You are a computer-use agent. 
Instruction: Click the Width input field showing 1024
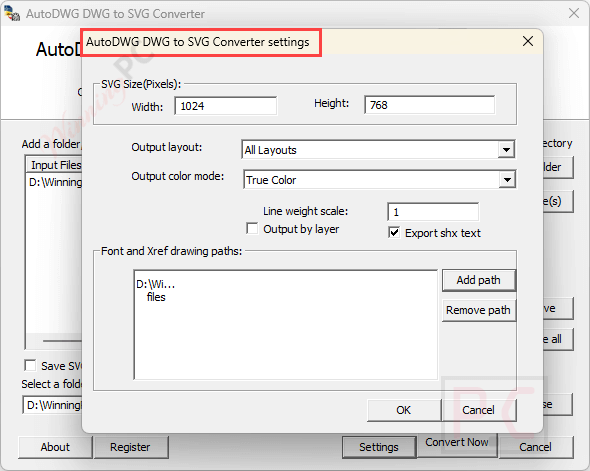click(x=226, y=106)
